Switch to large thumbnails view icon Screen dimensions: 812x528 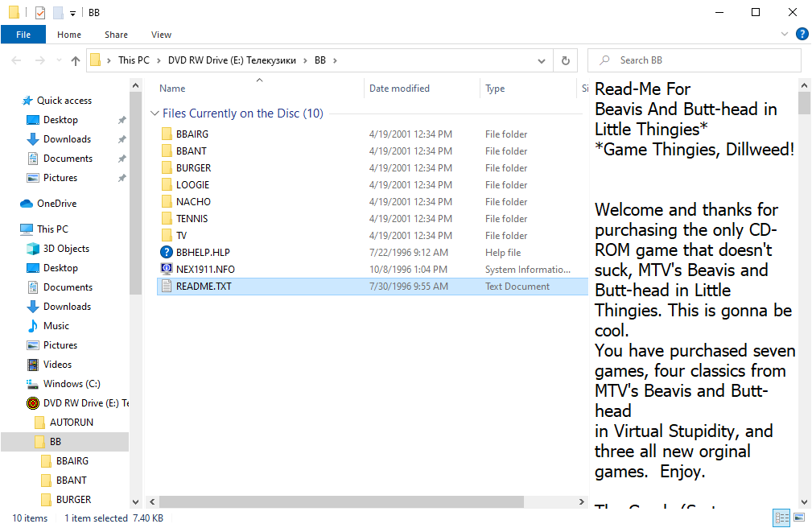tap(799, 517)
